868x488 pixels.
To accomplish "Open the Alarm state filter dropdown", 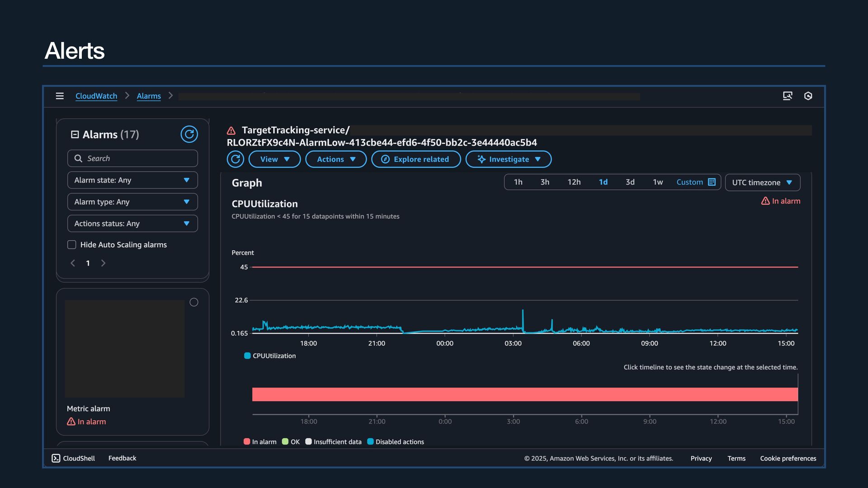I will click(132, 180).
